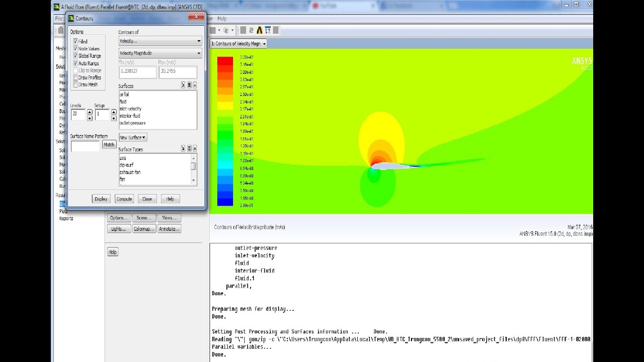Click the deselect-all icon above Surfaces list
The image size is (644, 362).
(194, 85)
